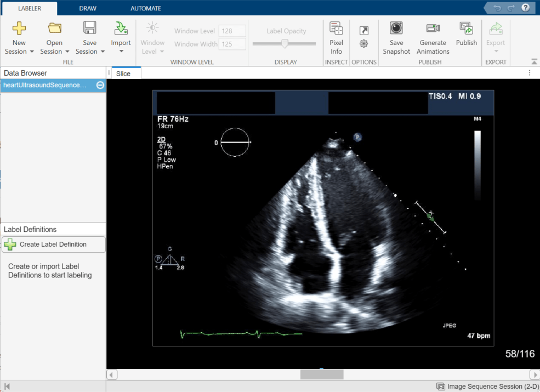Image resolution: width=540 pixels, height=392 pixels.
Task: Expand the Import dropdown arrow
Action: pos(121,52)
